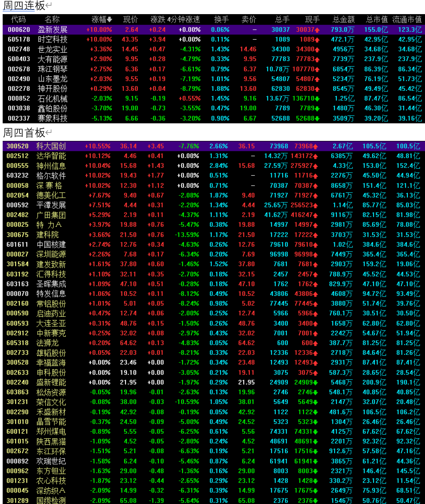
Task: Select stock row 荣信文化
Action: 213,402
